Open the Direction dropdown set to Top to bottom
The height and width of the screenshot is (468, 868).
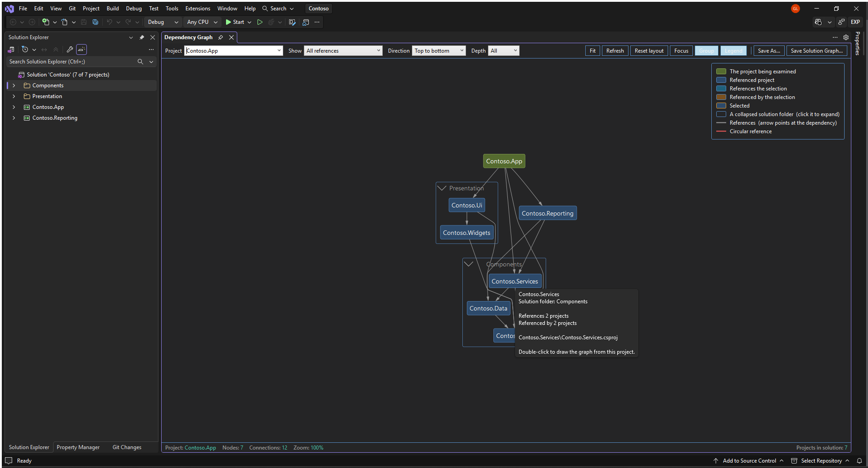(439, 51)
